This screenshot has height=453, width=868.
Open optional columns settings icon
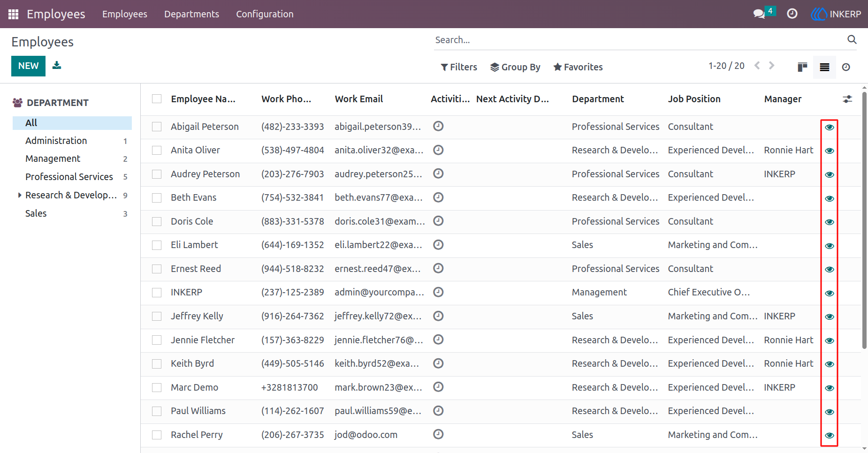coord(847,99)
